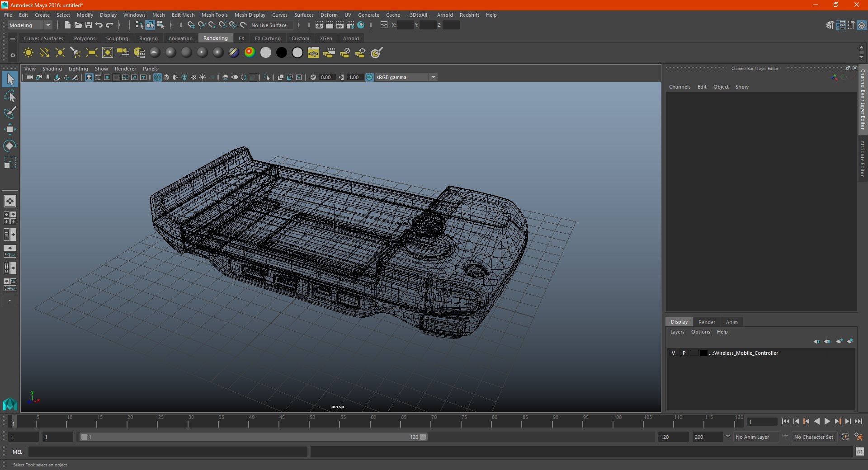
Task: Create new empty display layer icon
Action: 839,341
